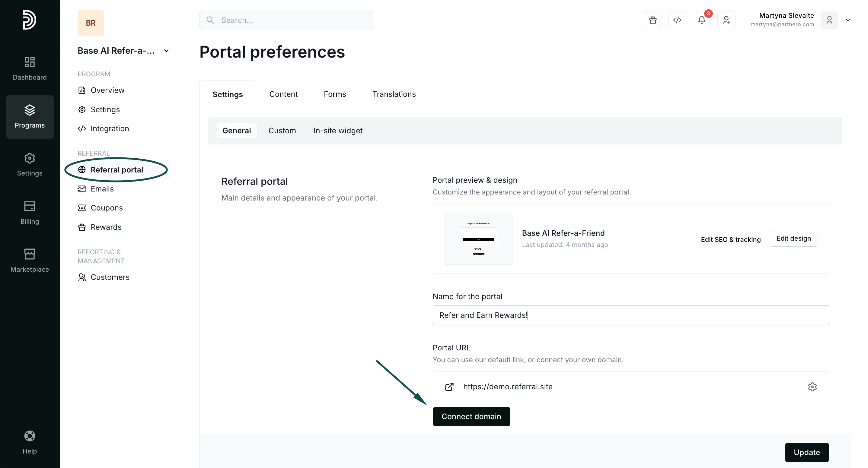Expand the Base AI Refer-a program dropdown
Viewport: 868px width, 468px height.
point(167,51)
